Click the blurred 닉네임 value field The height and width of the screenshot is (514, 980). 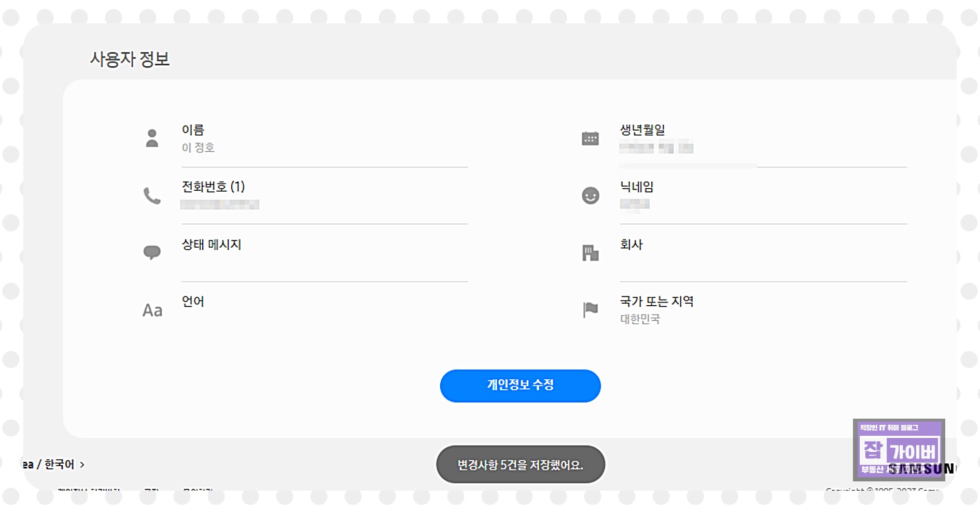[635, 204]
